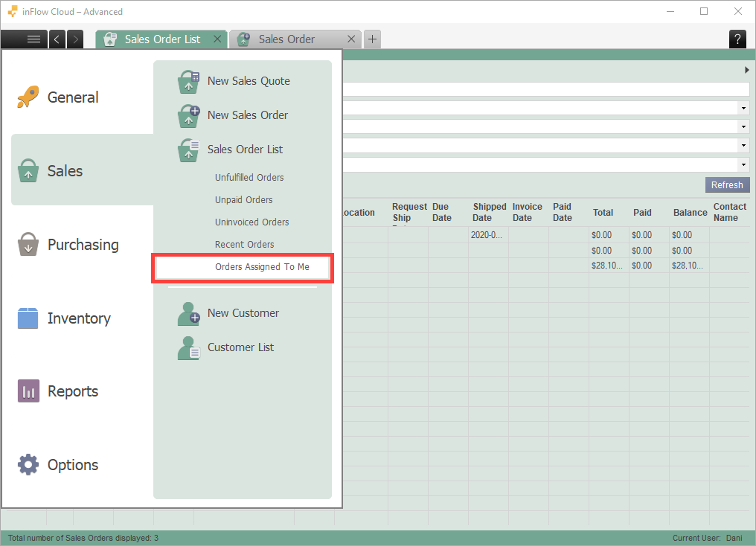
Task: Open the first filter dropdown arrow
Action: (x=743, y=108)
